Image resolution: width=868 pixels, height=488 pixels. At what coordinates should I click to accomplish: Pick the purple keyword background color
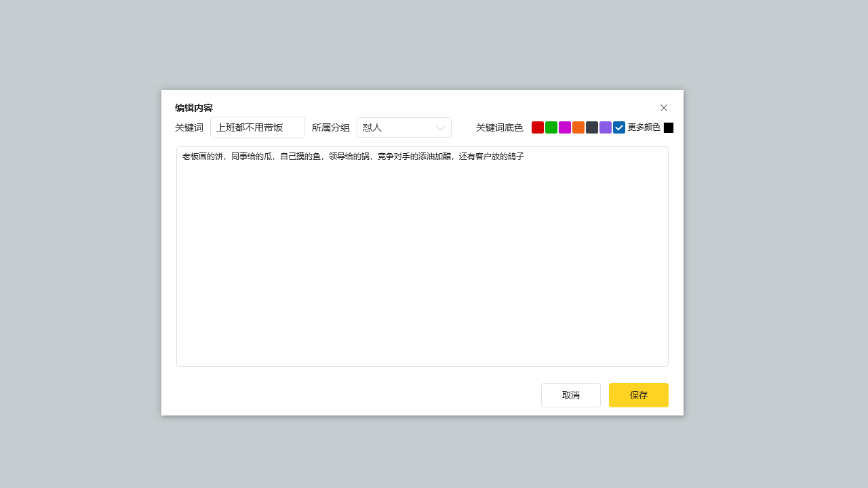pos(606,127)
